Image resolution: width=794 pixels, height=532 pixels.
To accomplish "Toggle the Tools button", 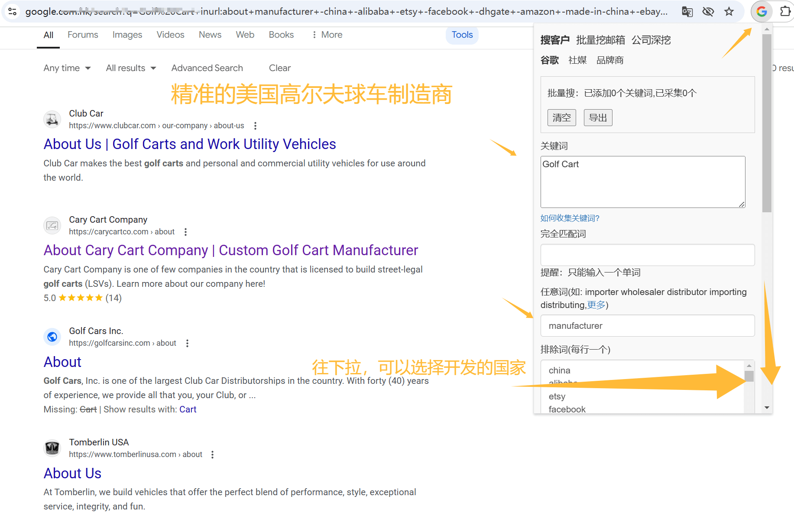I will coord(462,35).
